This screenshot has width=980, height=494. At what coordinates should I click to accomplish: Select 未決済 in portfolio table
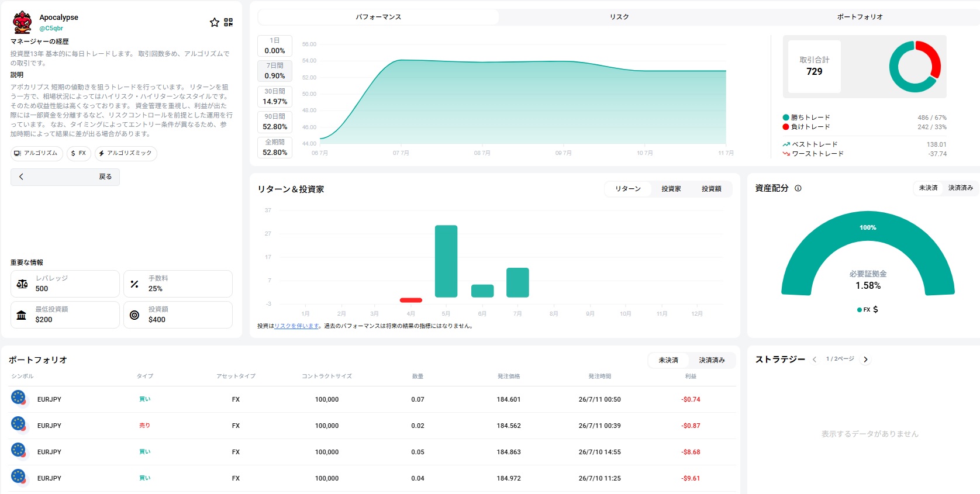coord(668,360)
